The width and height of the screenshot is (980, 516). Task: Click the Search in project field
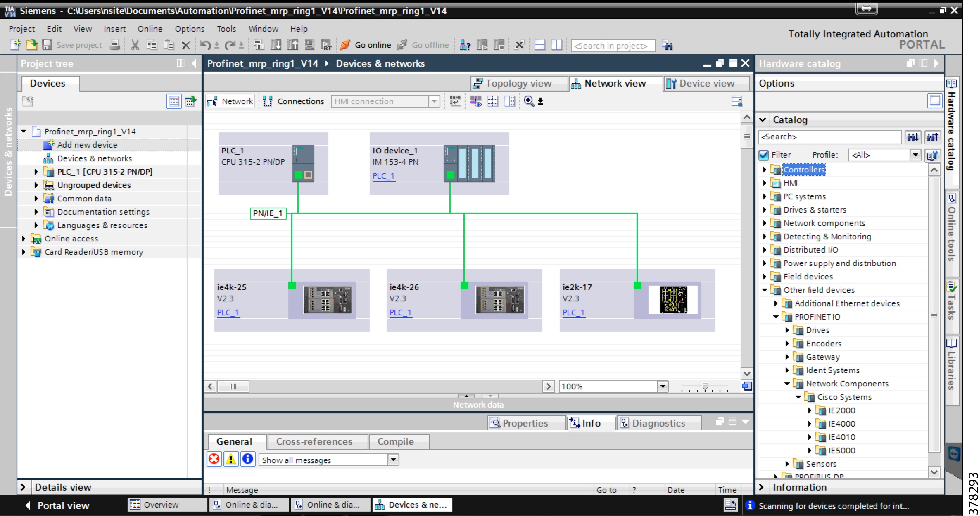(x=613, y=46)
